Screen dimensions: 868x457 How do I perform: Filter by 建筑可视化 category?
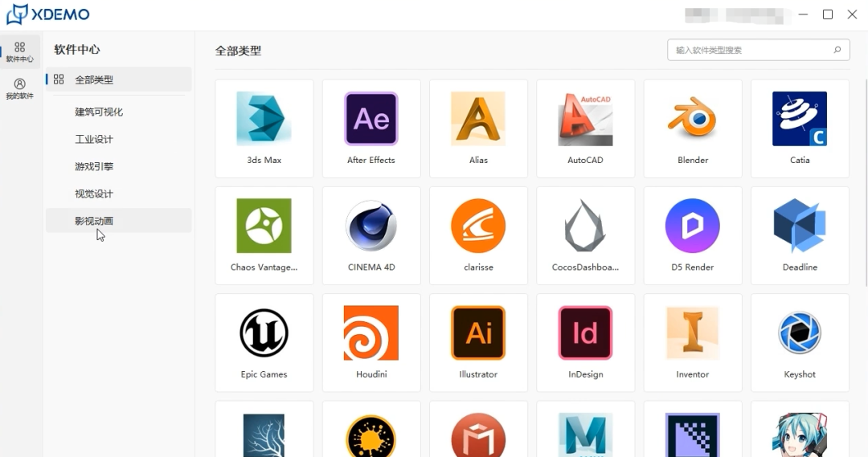[x=118, y=112]
